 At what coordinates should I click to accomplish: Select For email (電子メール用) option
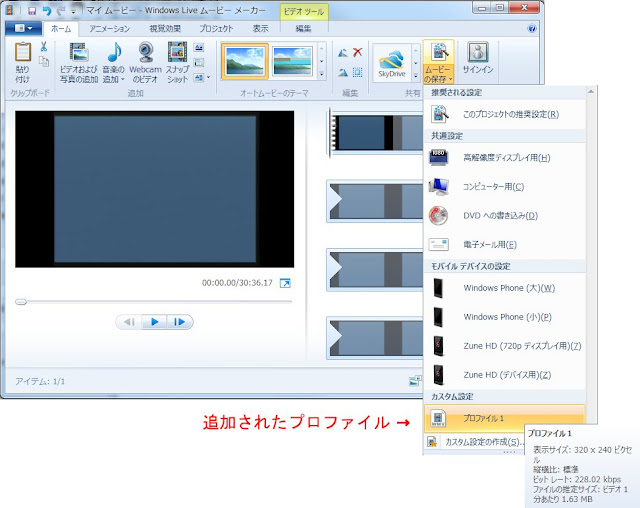tap(505, 244)
